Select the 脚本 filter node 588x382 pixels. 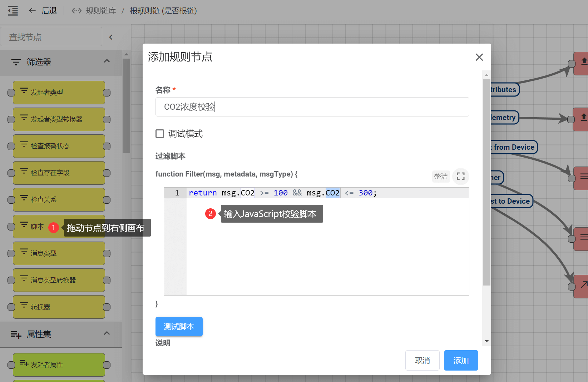(x=59, y=227)
